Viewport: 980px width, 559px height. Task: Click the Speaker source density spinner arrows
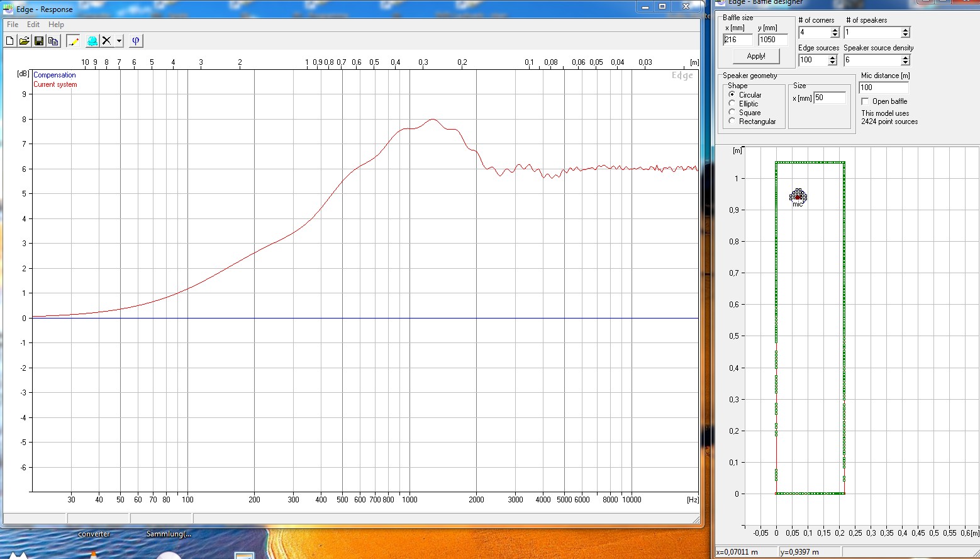[905, 60]
